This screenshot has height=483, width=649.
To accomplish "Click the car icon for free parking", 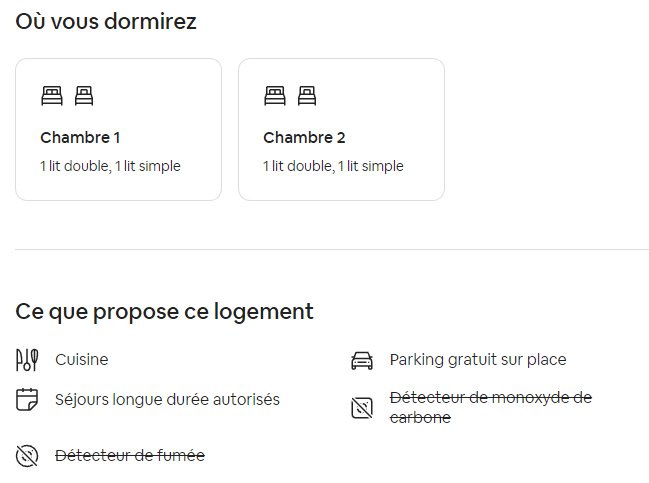I will click(361, 360).
